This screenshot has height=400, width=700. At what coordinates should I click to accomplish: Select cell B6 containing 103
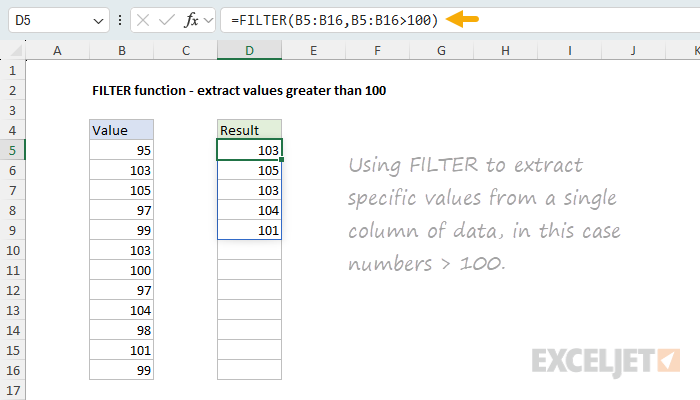click(121, 171)
